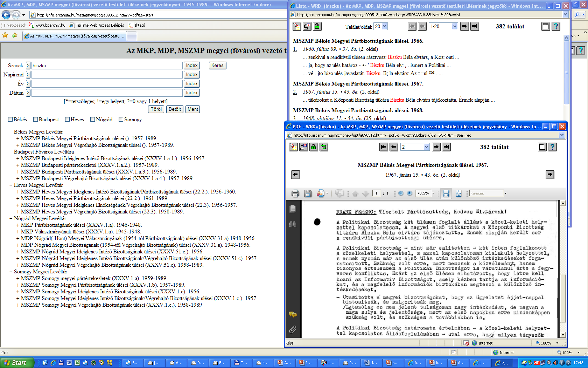Click the Keres search button

217,66
